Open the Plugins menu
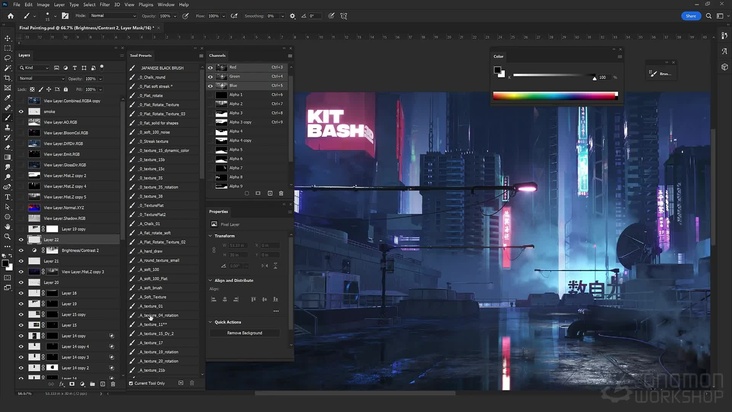The width and height of the screenshot is (732, 412). (146, 5)
